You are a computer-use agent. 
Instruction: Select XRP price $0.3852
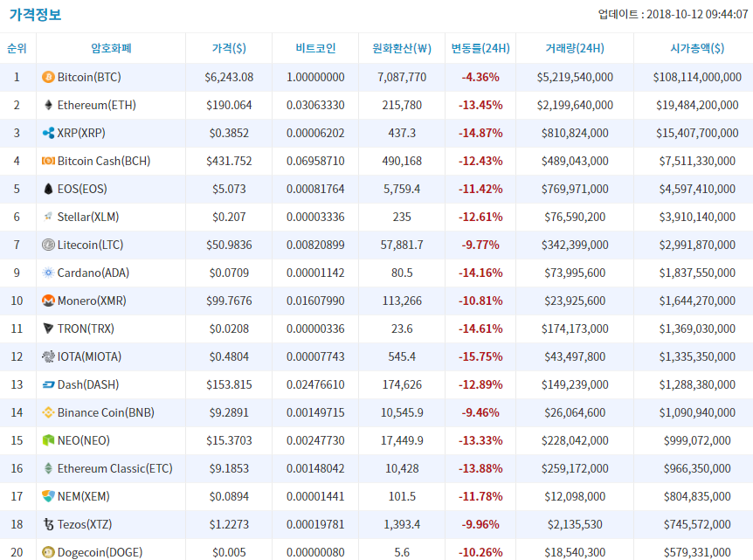(229, 133)
